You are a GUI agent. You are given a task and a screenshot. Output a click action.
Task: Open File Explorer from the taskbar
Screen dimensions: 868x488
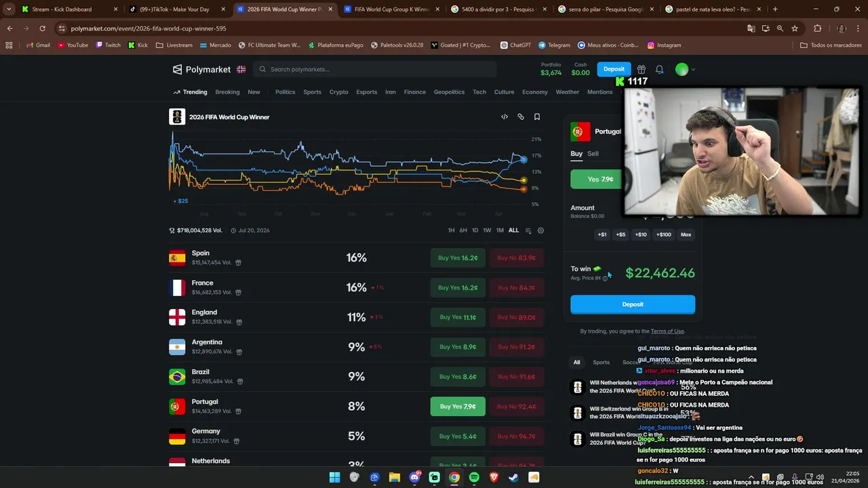(394, 477)
